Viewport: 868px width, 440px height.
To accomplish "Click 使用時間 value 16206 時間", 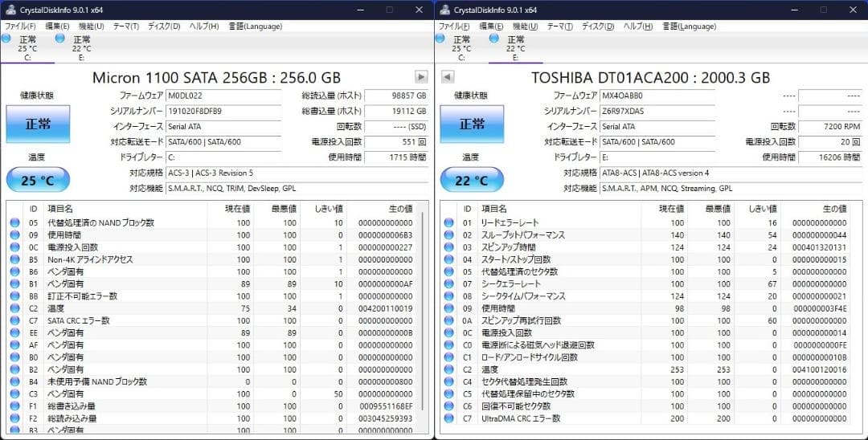I will [830, 157].
